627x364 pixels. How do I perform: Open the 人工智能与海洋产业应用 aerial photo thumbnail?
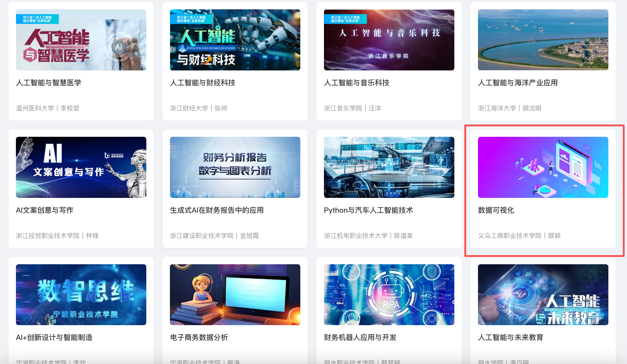pyautogui.click(x=543, y=40)
